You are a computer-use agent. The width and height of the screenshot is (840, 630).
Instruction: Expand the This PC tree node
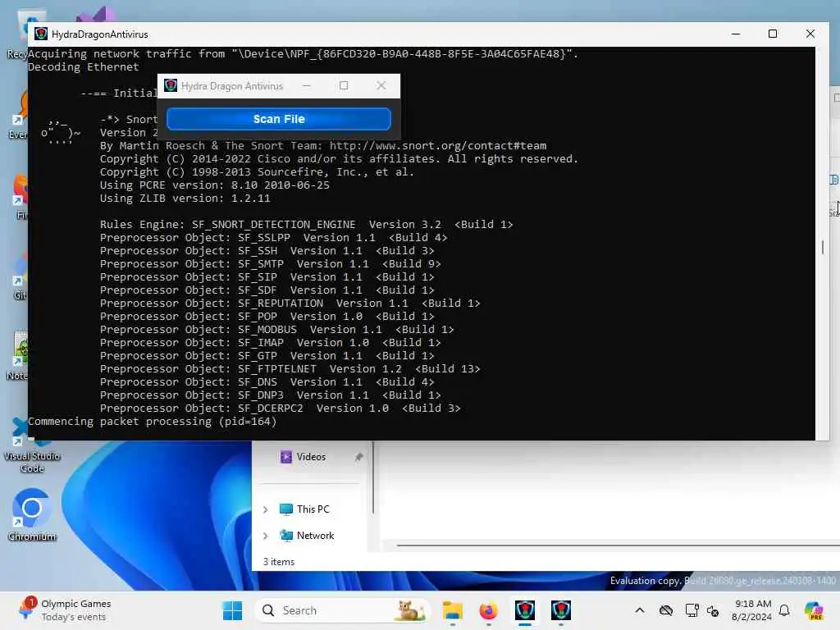pyautogui.click(x=265, y=509)
